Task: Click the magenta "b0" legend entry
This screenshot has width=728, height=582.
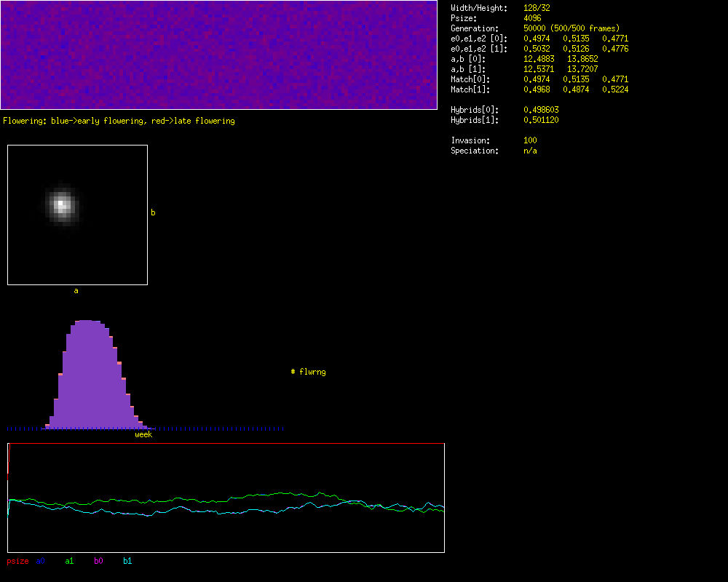Action: (98, 561)
